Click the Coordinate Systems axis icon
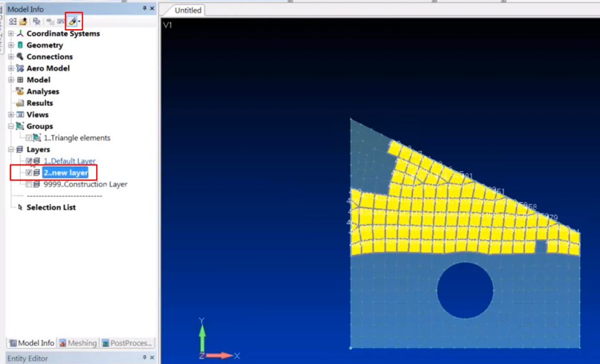Screen dimensions: 600x364 coord(21,33)
